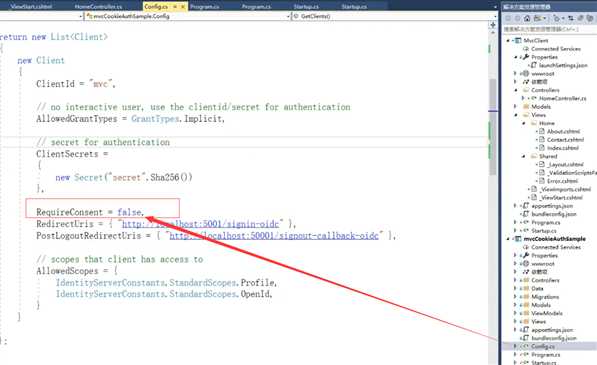The height and width of the screenshot is (365, 597).
Task: Select the Migrations folder
Action: coord(545,297)
